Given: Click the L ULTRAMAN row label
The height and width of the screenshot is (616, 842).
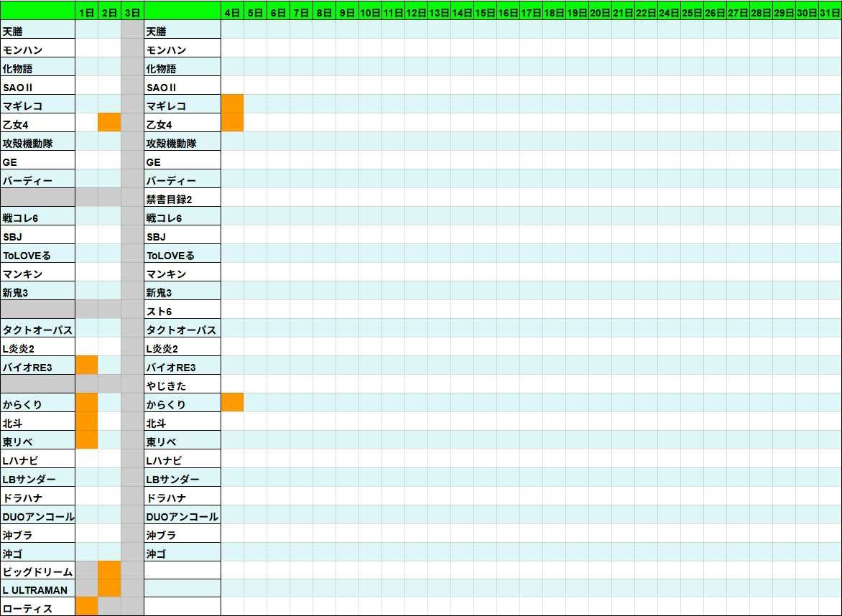Looking at the screenshot, I should 37,589.
